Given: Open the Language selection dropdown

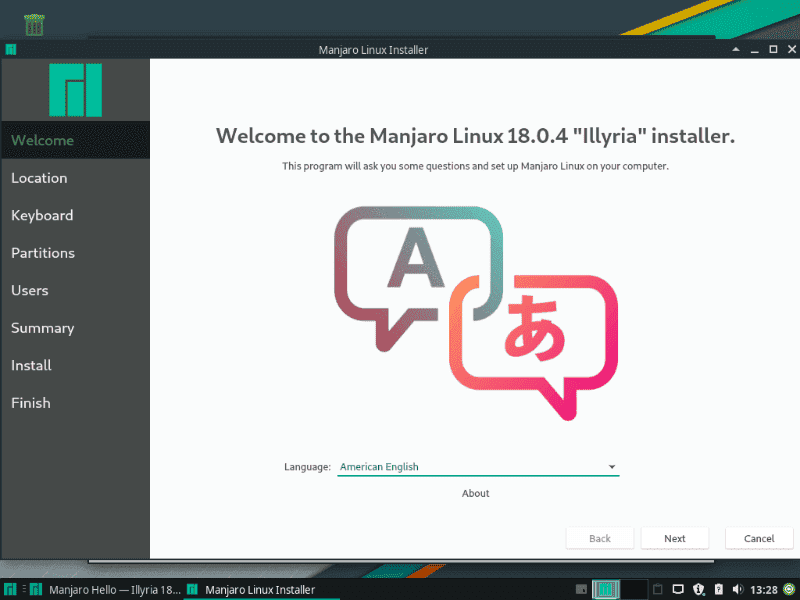Looking at the screenshot, I should pyautogui.click(x=478, y=466).
